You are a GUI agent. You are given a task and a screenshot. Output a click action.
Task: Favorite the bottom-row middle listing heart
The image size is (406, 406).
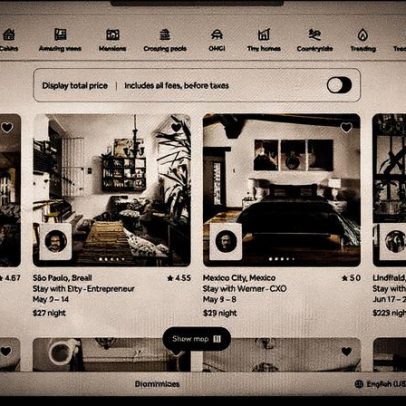(x=346, y=351)
